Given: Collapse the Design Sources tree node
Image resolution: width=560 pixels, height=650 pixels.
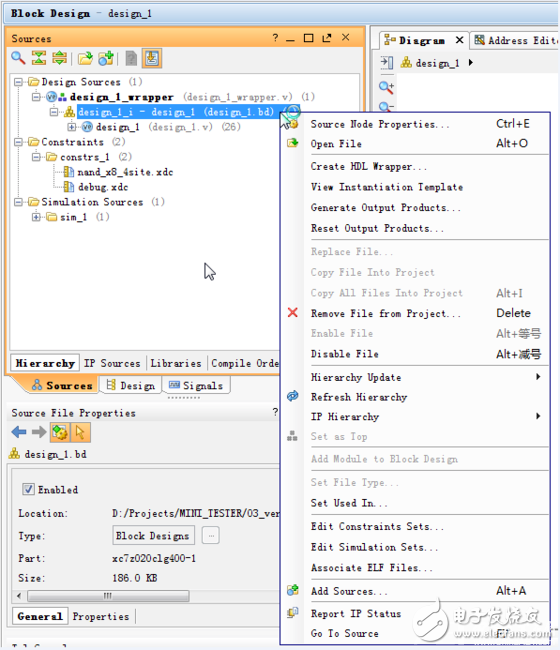Looking at the screenshot, I should pyautogui.click(x=18, y=82).
